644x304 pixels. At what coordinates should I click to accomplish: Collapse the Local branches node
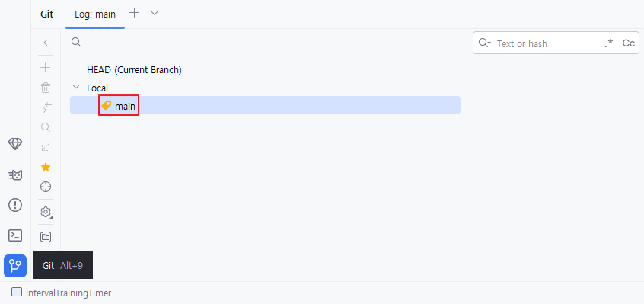76,88
